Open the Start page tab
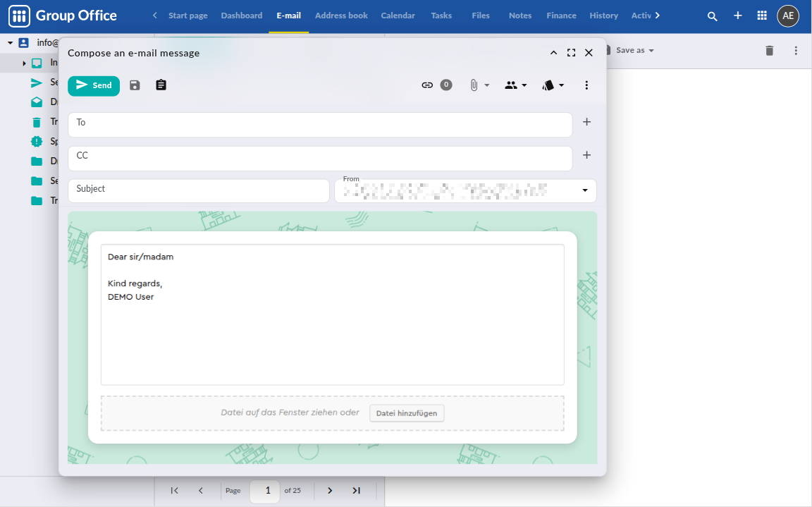 click(x=188, y=16)
